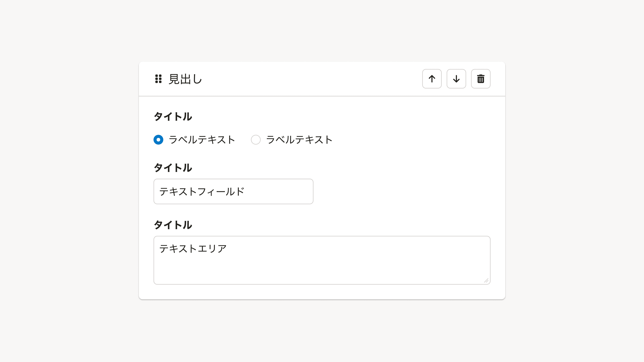Delete the section using the trash icon
Screen dimensions: 644x362
coord(480,79)
